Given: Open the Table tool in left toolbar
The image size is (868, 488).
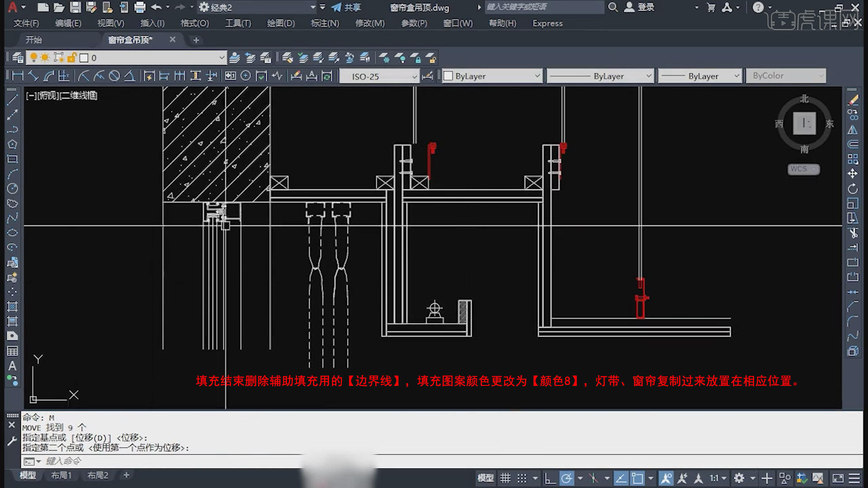Looking at the screenshot, I should pos(12,351).
